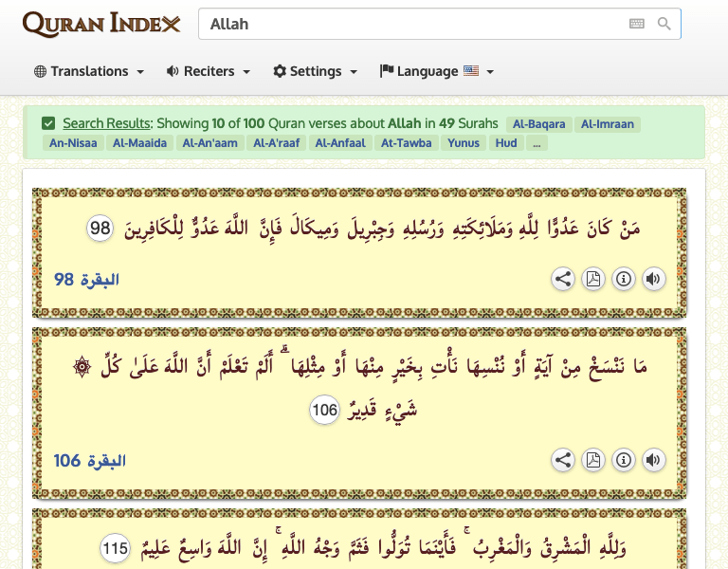This screenshot has width=728, height=569.
Task: View info for verse 106
Action: point(624,460)
